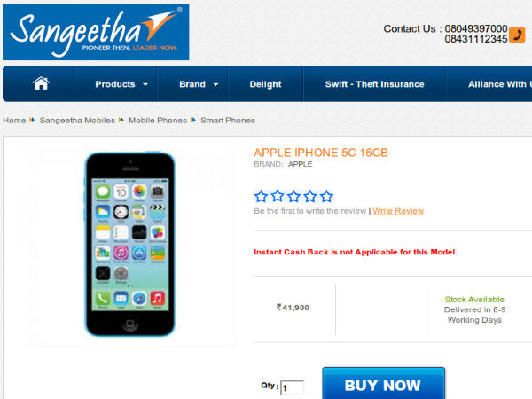Open Mobile Phones breadcrumb link

pos(158,120)
